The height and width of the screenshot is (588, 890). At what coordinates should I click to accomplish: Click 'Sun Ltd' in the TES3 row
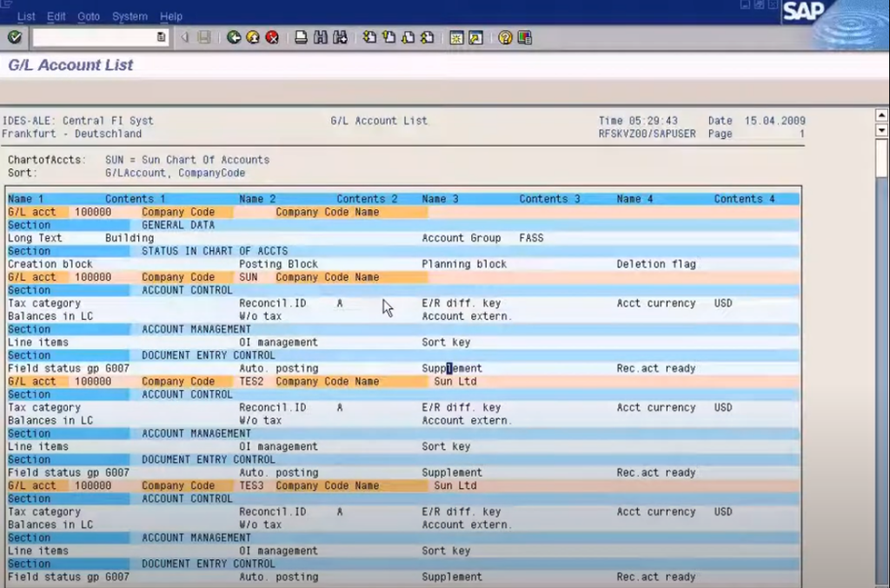click(x=455, y=486)
